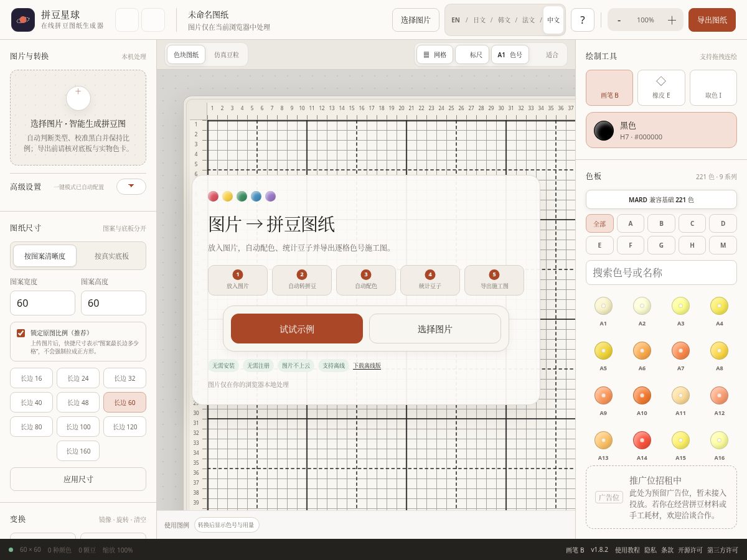Open 使用教程 in the footer
This screenshot has width=747, height=560.
point(627,550)
